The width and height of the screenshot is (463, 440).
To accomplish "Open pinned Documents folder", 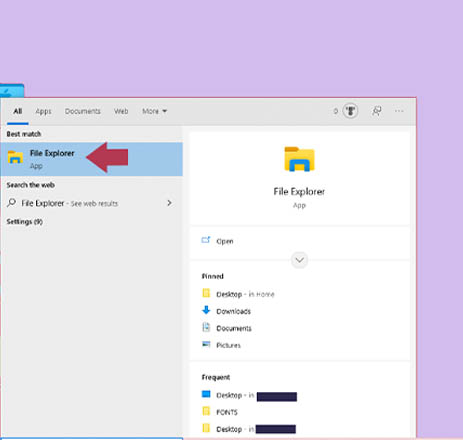I will 234,328.
